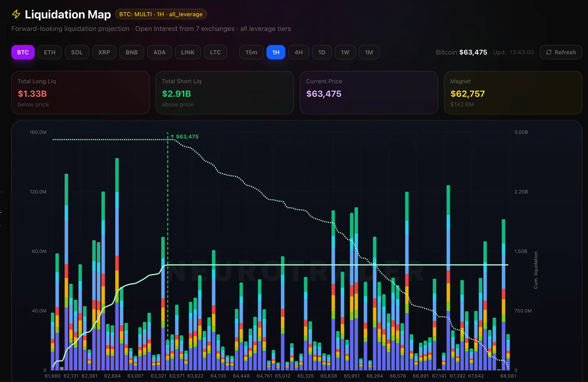588x382 pixels.
Task: Switch timeframe to 1D
Action: (322, 52)
